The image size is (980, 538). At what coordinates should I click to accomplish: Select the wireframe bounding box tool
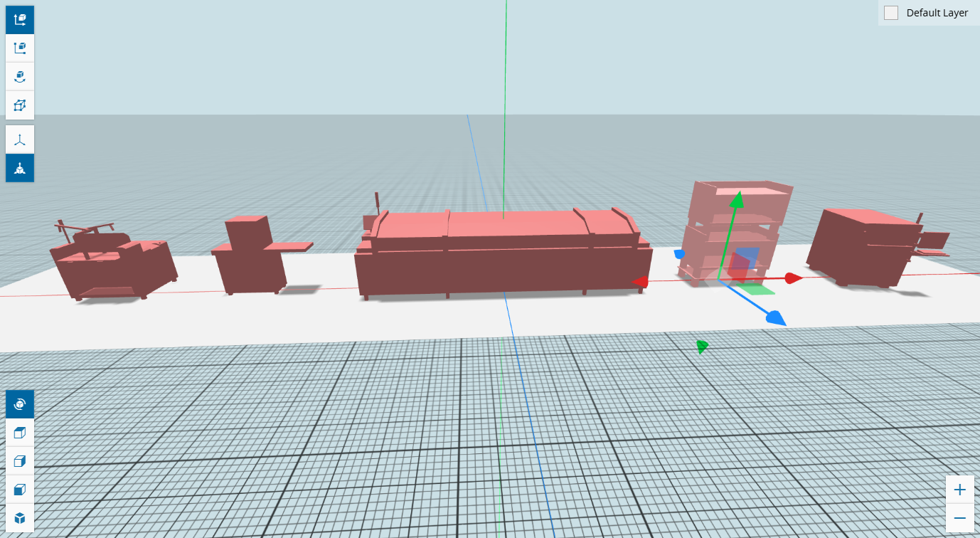click(x=20, y=105)
